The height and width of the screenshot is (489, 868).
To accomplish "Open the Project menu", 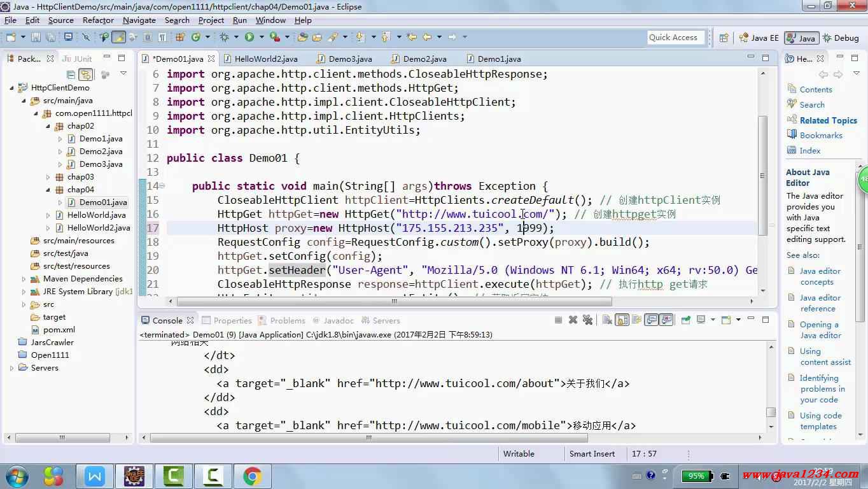I will pos(211,20).
